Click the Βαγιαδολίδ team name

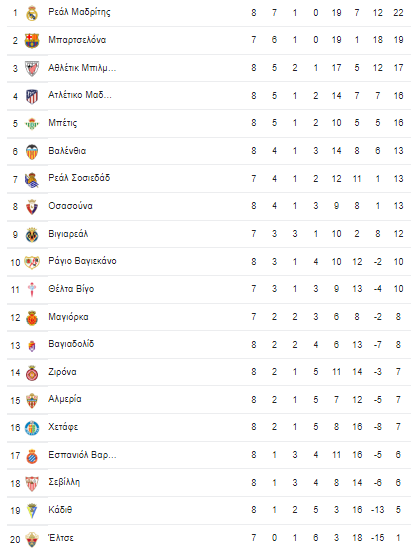click(x=71, y=344)
